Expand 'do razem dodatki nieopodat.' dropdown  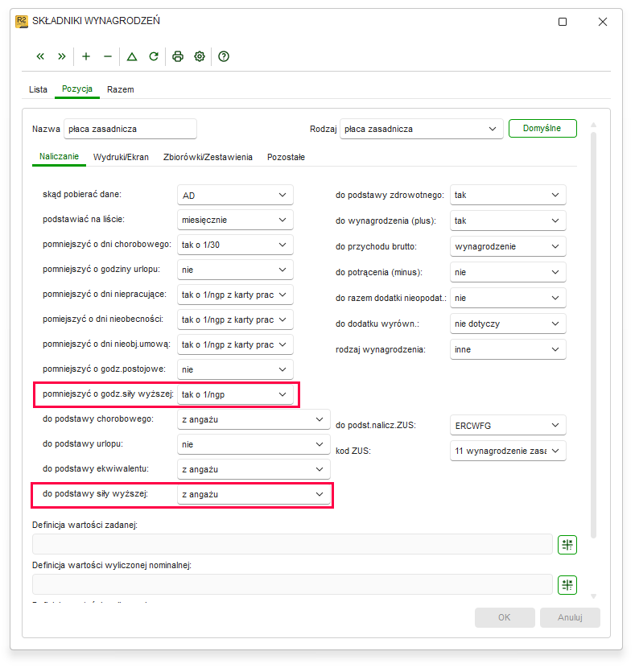(x=508, y=298)
